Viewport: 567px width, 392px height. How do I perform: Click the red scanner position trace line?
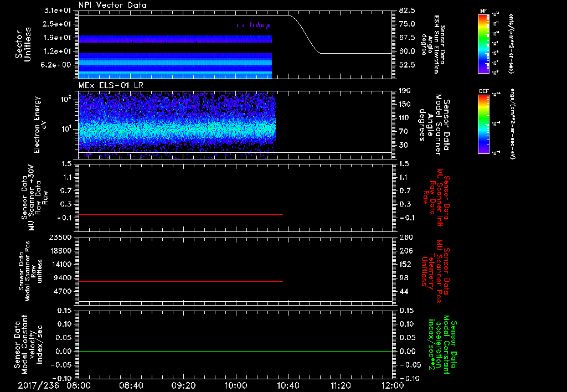[181, 281]
